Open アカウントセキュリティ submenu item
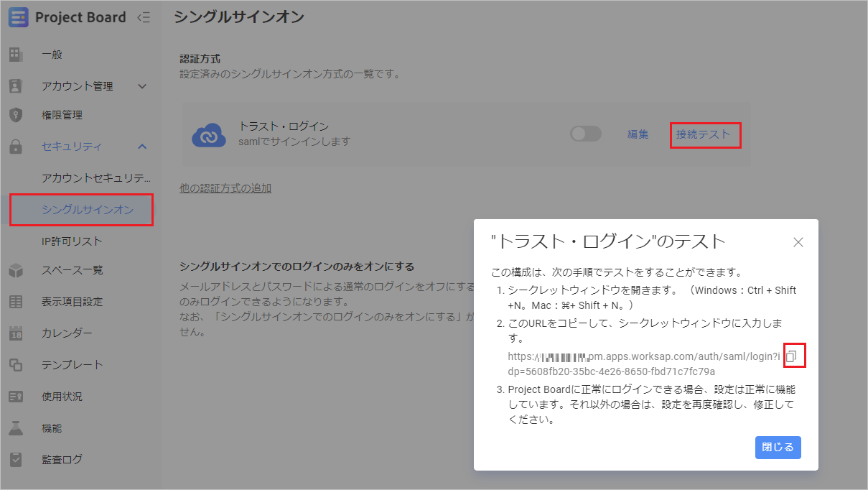This screenshot has width=868, height=490. point(96,178)
